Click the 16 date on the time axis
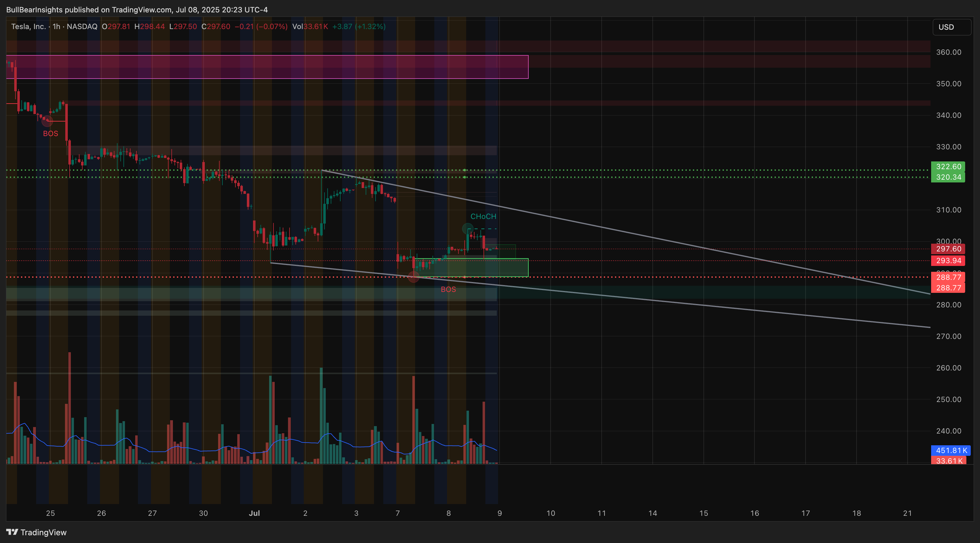This screenshot has height=543, width=980. [754, 513]
